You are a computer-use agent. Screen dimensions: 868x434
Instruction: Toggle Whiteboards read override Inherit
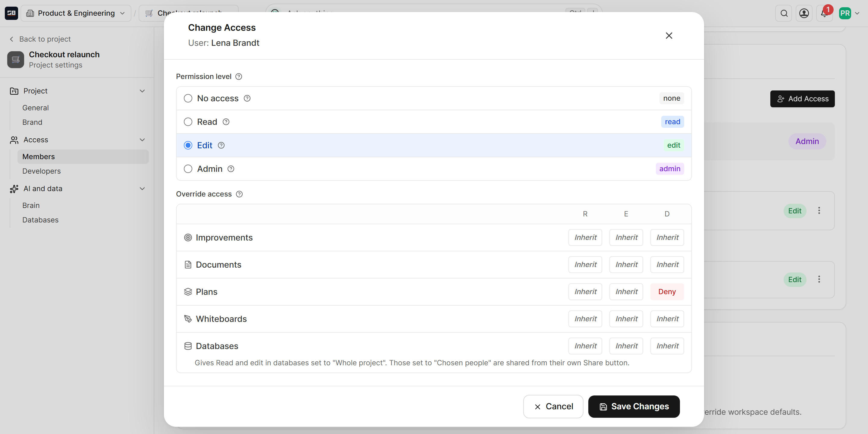coord(585,319)
